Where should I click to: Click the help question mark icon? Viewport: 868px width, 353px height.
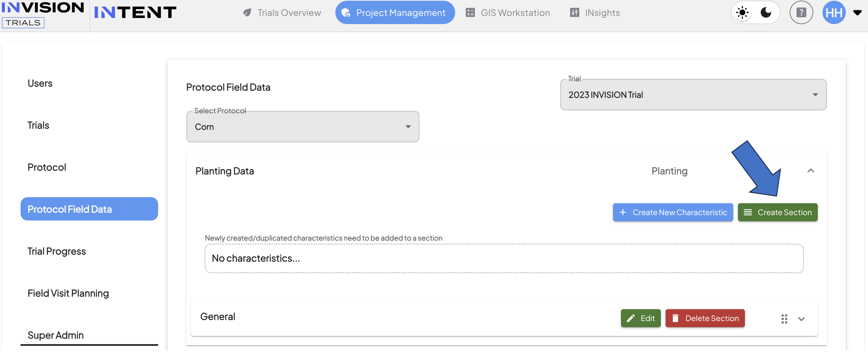pyautogui.click(x=801, y=13)
